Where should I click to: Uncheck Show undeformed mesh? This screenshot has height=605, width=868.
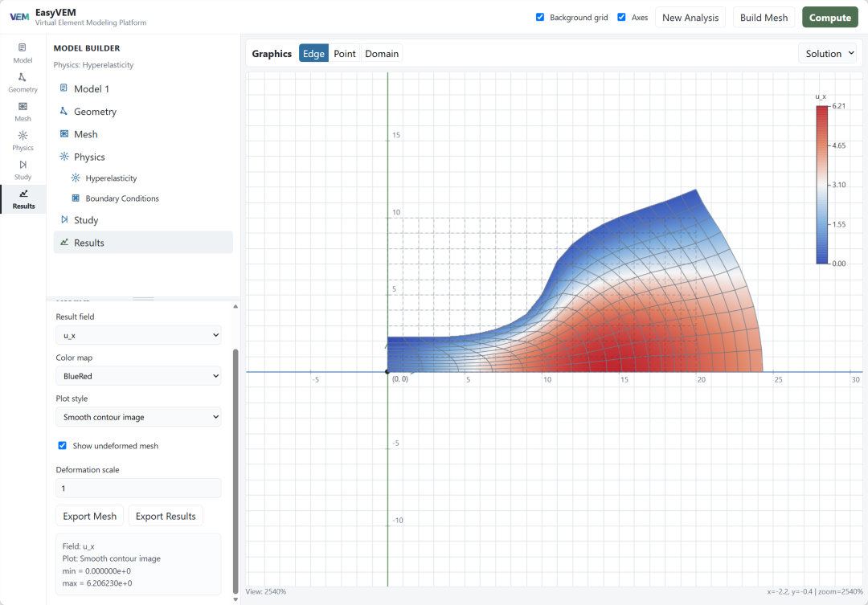[63, 446]
